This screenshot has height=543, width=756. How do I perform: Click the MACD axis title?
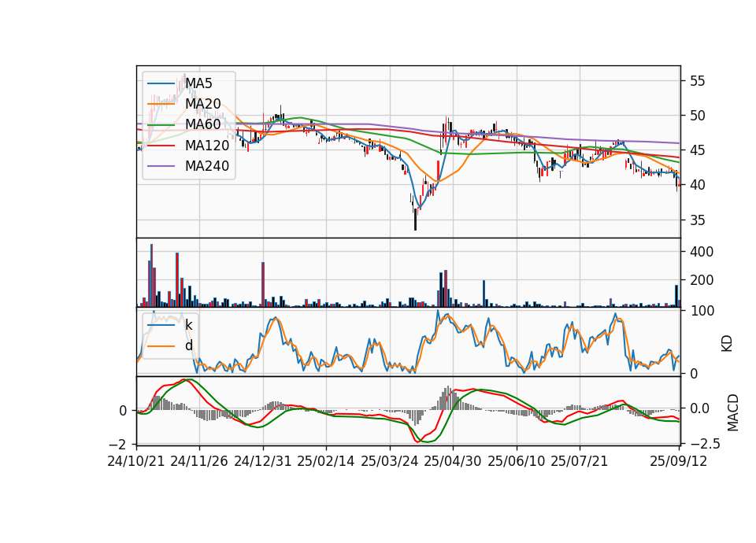(733, 412)
